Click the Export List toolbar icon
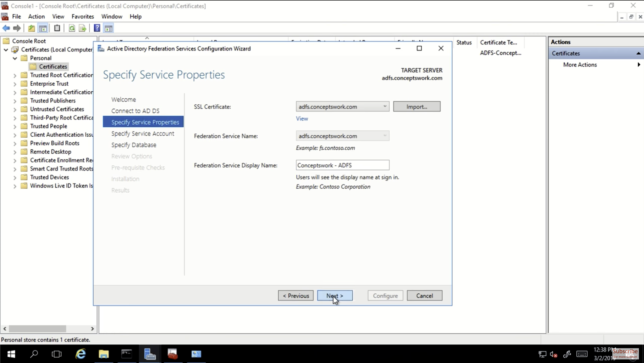This screenshot has width=644, height=363. [82, 28]
